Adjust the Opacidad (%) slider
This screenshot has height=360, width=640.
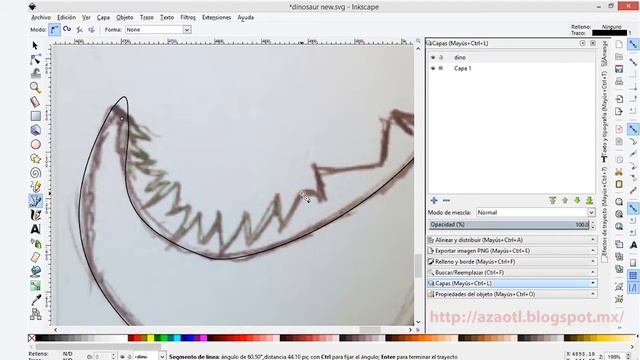[x=509, y=224]
